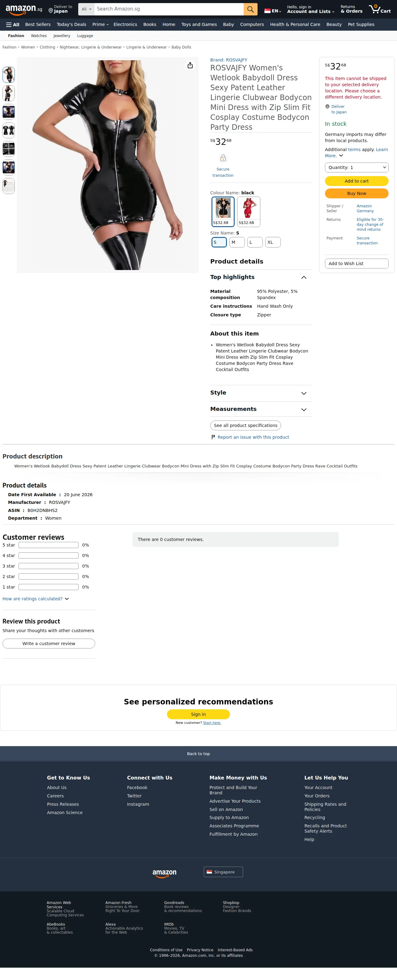Click the orange search magnifier icon
This screenshot has height=980, width=397.
pos(250,9)
